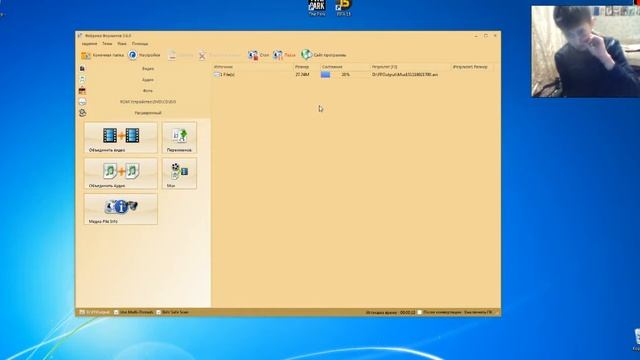
Task: Choose Объединить Аудио tool
Action: [x=121, y=173]
